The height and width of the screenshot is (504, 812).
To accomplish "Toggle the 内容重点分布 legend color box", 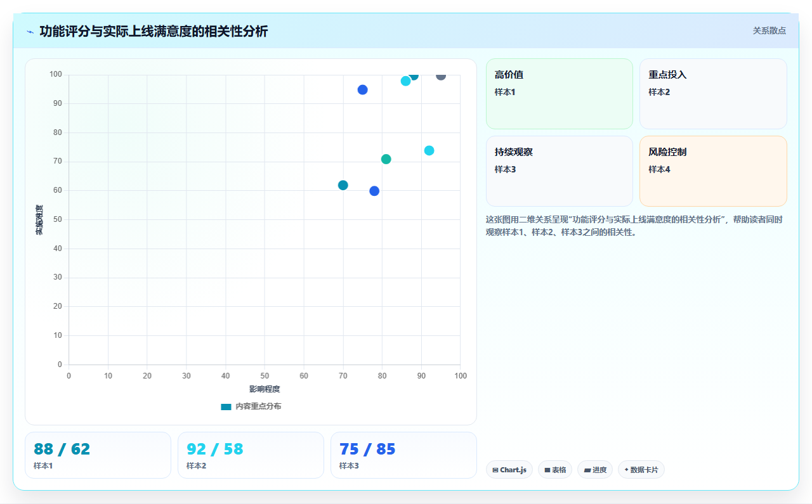I will click(x=226, y=406).
